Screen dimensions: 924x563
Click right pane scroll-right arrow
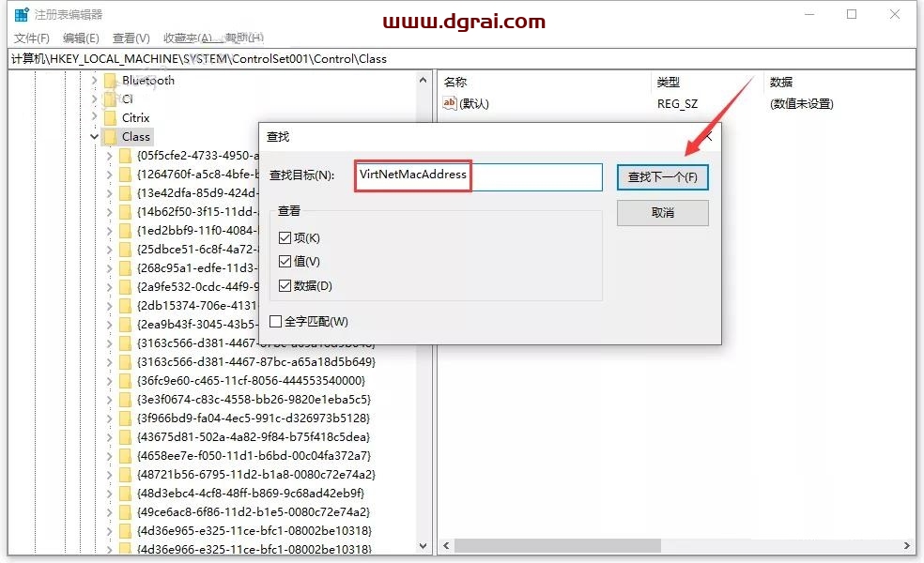click(x=907, y=546)
